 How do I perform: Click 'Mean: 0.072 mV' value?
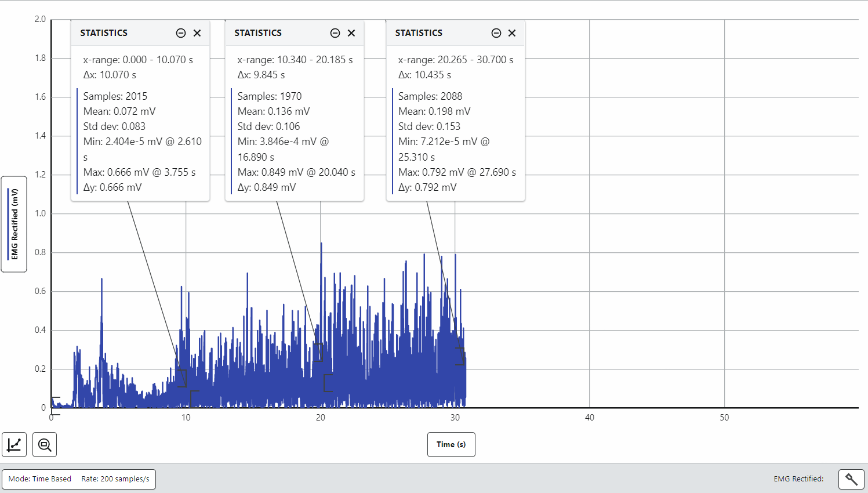pyautogui.click(x=119, y=111)
